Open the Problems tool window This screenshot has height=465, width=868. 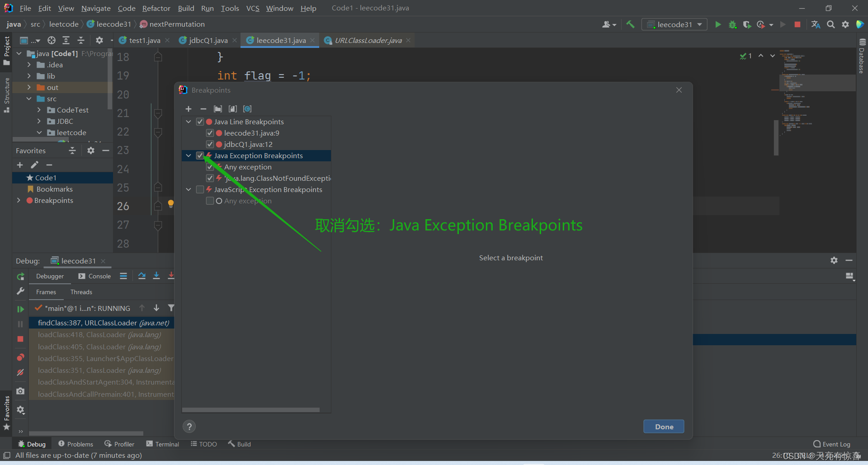tap(75, 444)
